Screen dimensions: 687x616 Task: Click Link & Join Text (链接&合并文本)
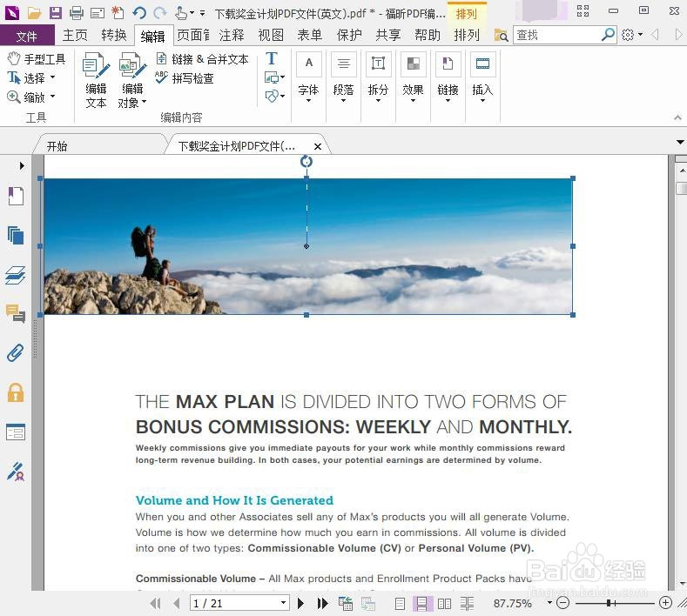click(x=202, y=59)
